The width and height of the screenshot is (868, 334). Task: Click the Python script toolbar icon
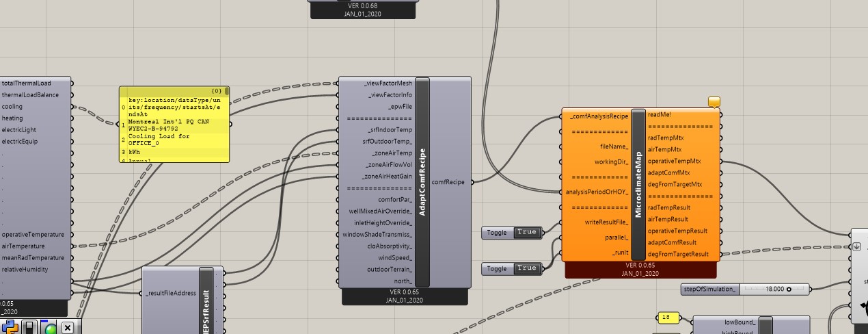pyautogui.click(x=10, y=328)
